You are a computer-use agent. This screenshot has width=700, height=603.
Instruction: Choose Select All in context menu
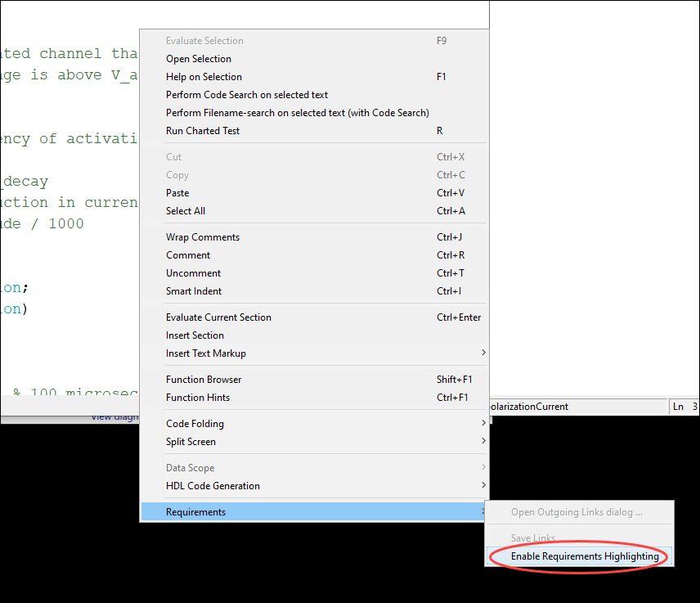coord(186,211)
